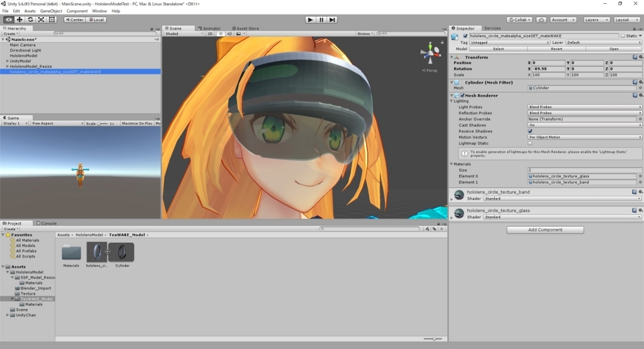Click search by label icon in Project
This screenshot has width=644, height=349.
pos(434,229)
